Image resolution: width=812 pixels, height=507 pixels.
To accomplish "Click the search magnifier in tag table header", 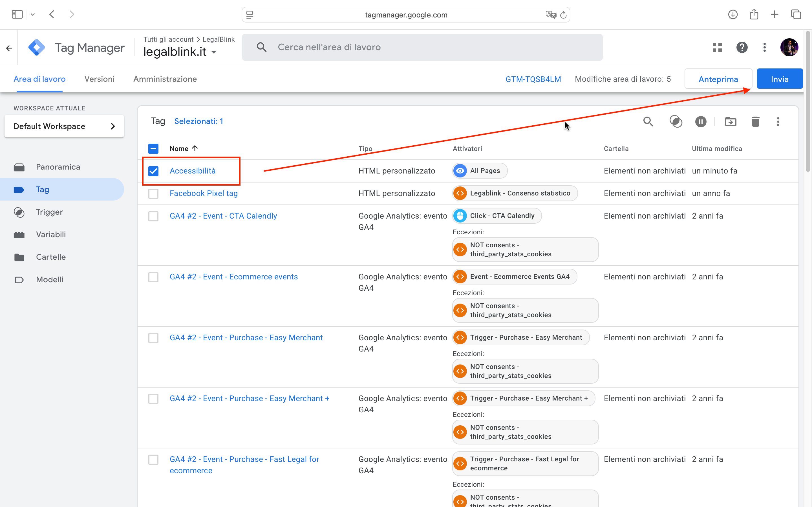I will (x=648, y=121).
